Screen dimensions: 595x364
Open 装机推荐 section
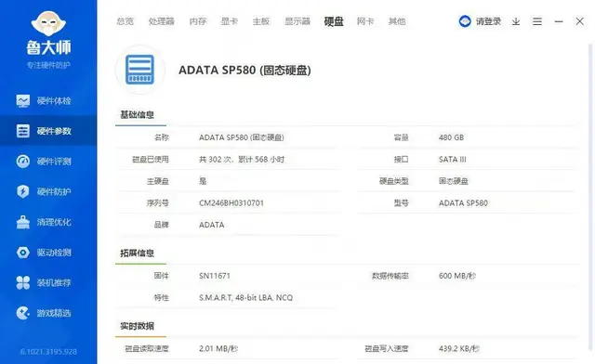click(48, 282)
